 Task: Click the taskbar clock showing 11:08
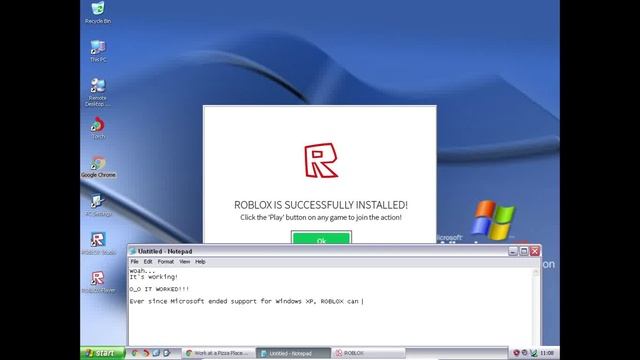click(547, 353)
